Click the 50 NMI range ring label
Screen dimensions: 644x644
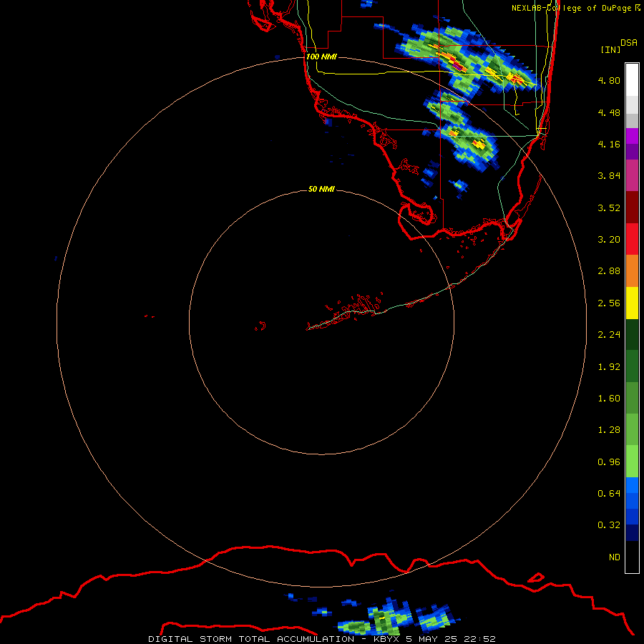click(321, 189)
